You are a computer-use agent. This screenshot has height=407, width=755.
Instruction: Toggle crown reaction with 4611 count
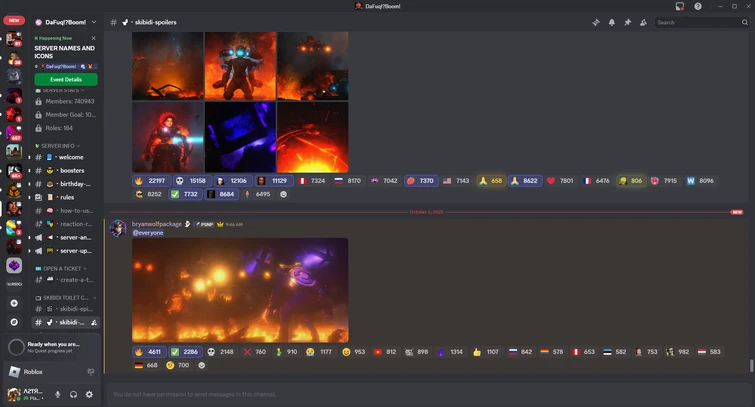(x=149, y=352)
